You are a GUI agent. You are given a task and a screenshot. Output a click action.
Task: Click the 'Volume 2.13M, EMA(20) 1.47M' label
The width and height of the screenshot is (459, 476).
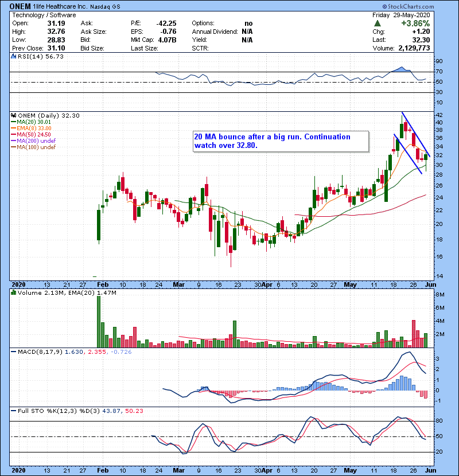pyautogui.click(x=67, y=293)
